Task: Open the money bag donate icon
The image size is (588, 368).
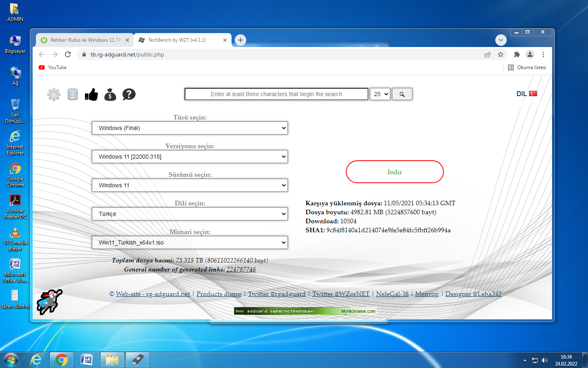Action: (x=110, y=94)
